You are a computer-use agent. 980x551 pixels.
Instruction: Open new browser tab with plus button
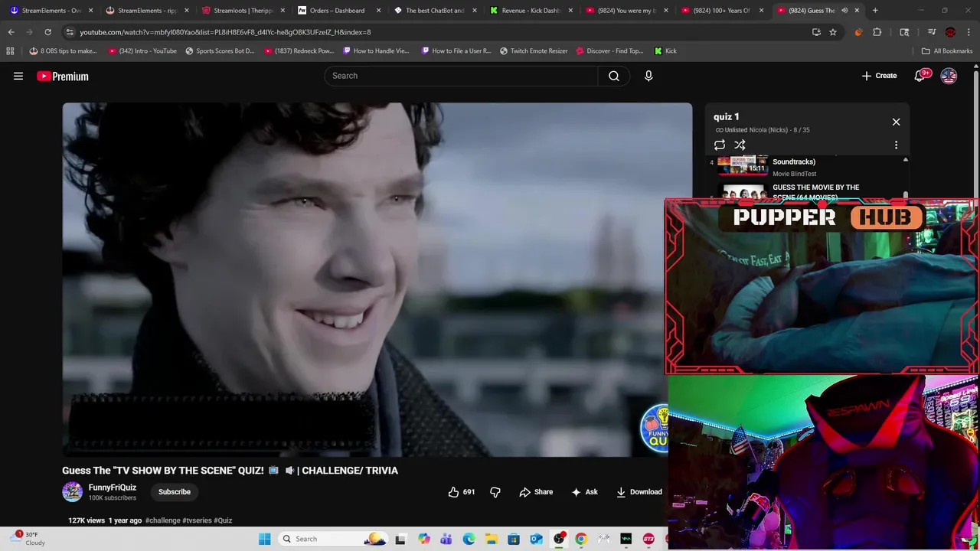click(x=875, y=10)
